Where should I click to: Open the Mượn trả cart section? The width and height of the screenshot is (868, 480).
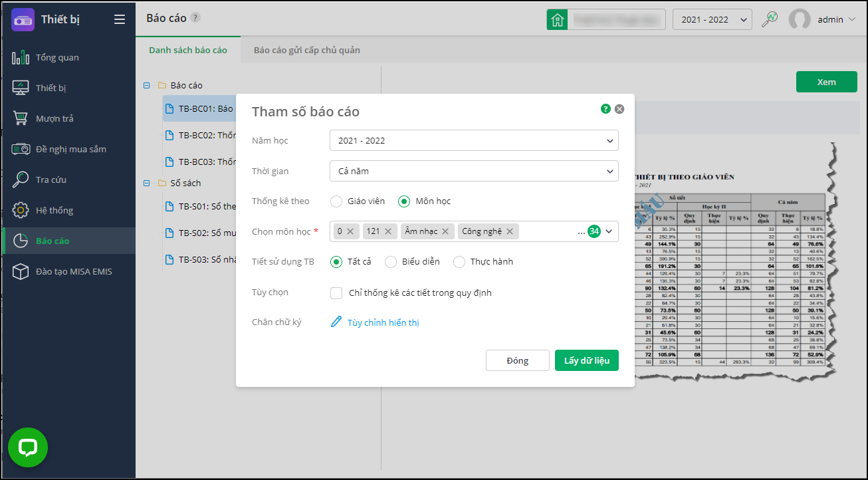(x=69, y=118)
